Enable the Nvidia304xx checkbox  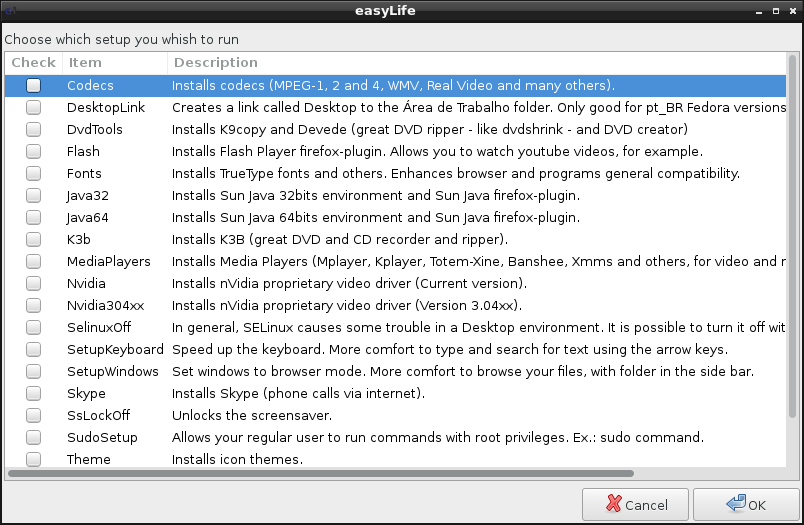33,306
